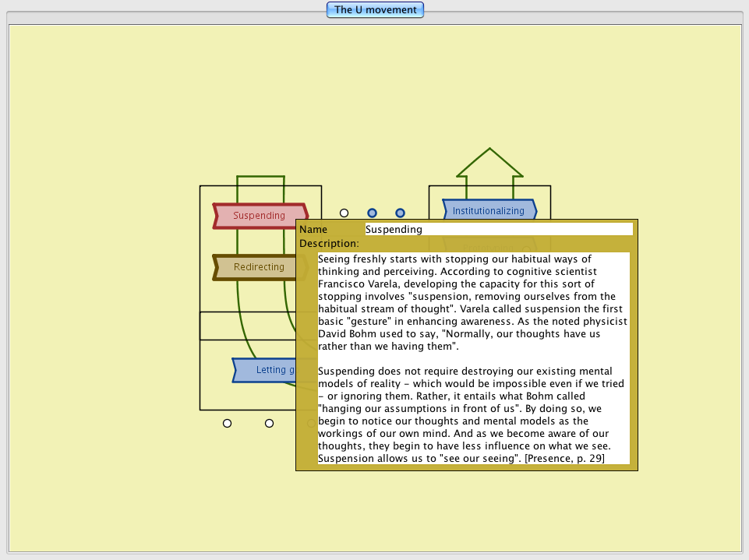This screenshot has height=560, width=749.
Task: Click the faded circle at popup's bottom-left edge
Action: pos(310,423)
